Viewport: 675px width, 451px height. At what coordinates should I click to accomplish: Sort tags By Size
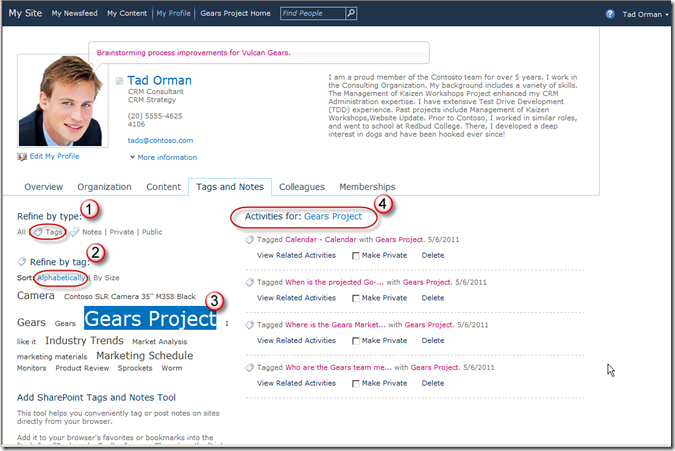coord(106,278)
